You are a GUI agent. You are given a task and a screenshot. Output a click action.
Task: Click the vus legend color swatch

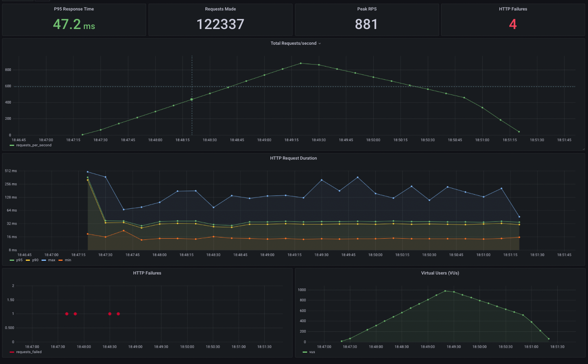click(x=305, y=352)
